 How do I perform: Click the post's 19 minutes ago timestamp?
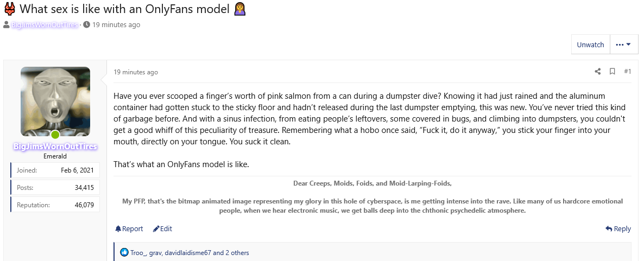click(x=136, y=72)
